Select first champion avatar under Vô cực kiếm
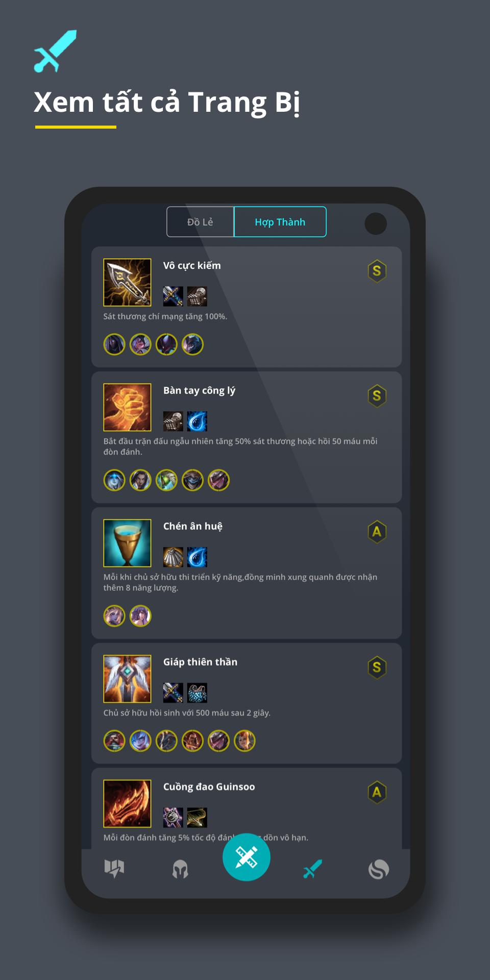 [114, 345]
